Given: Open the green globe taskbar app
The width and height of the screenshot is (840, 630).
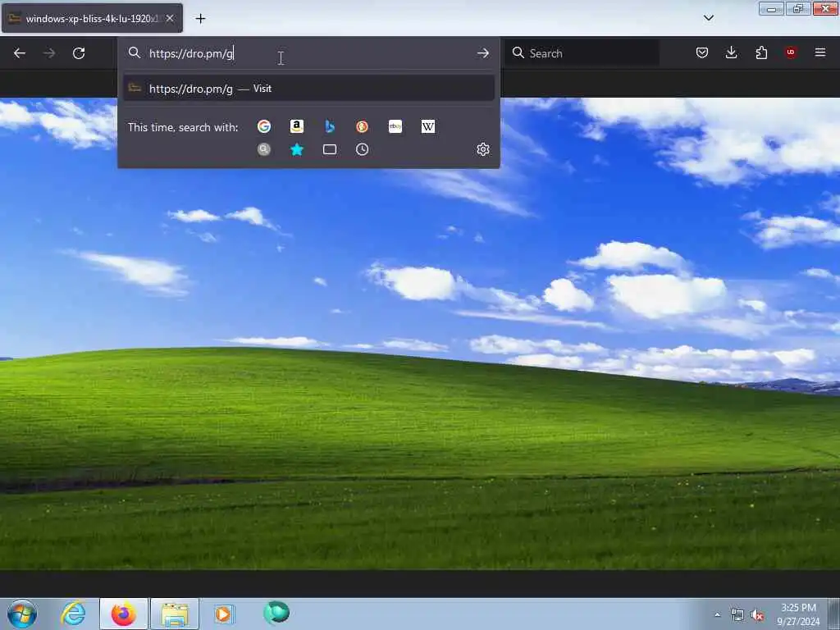Looking at the screenshot, I should point(276,612).
